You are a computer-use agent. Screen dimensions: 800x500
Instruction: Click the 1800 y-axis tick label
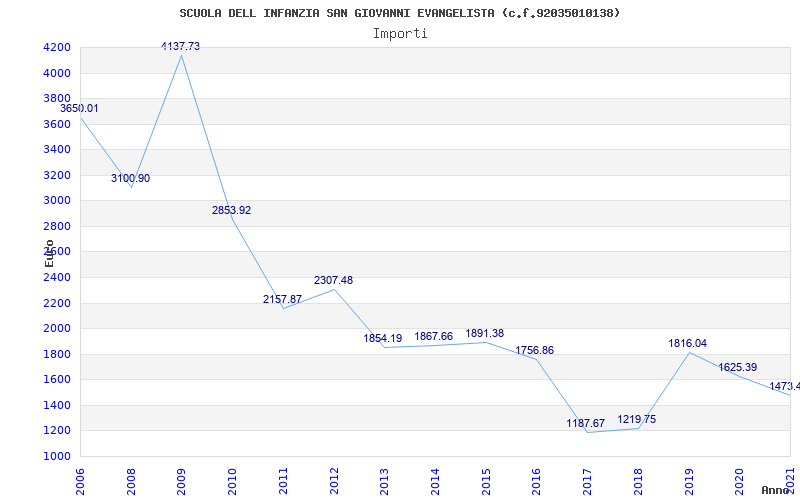(57, 354)
